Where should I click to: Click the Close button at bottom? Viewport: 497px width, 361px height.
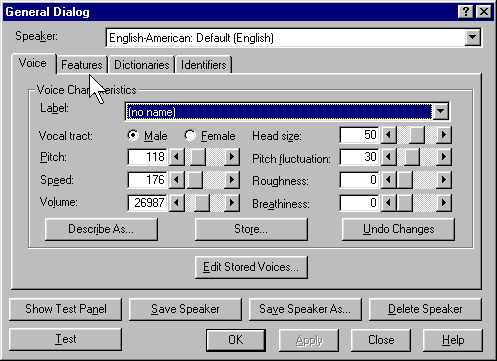pos(381,340)
